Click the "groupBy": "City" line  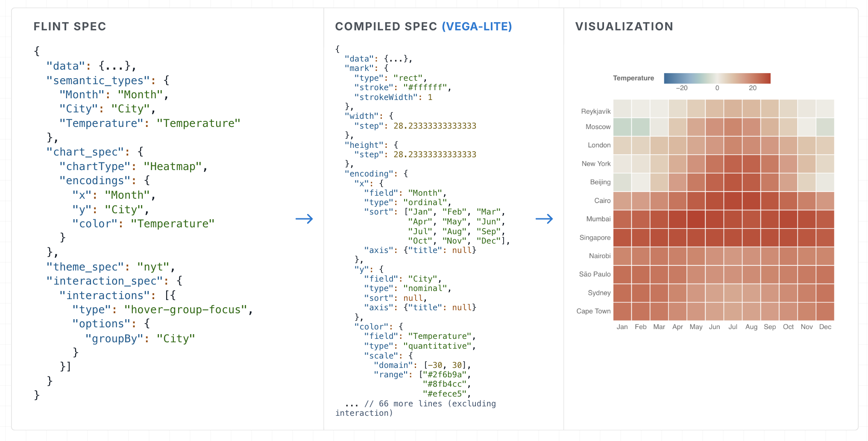[x=140, y=339]
